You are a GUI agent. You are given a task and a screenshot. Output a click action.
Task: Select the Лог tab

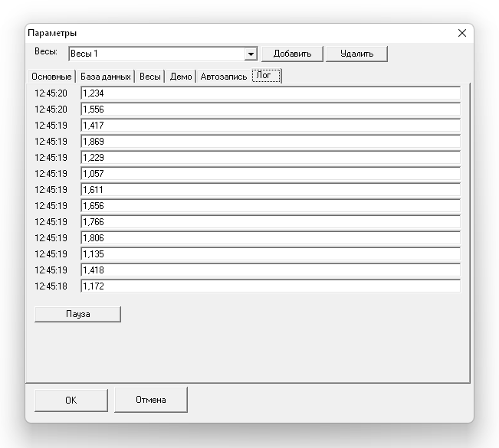[264, 76]
